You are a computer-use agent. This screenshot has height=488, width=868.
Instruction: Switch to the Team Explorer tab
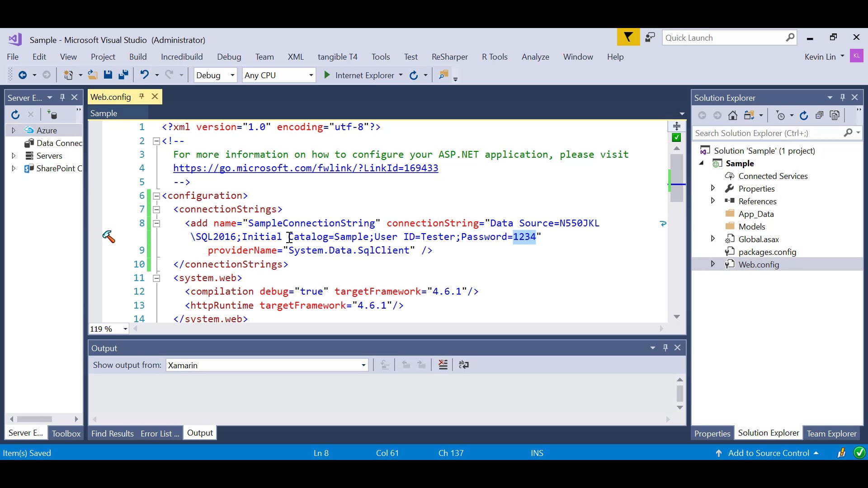click(x=831, y=433)
